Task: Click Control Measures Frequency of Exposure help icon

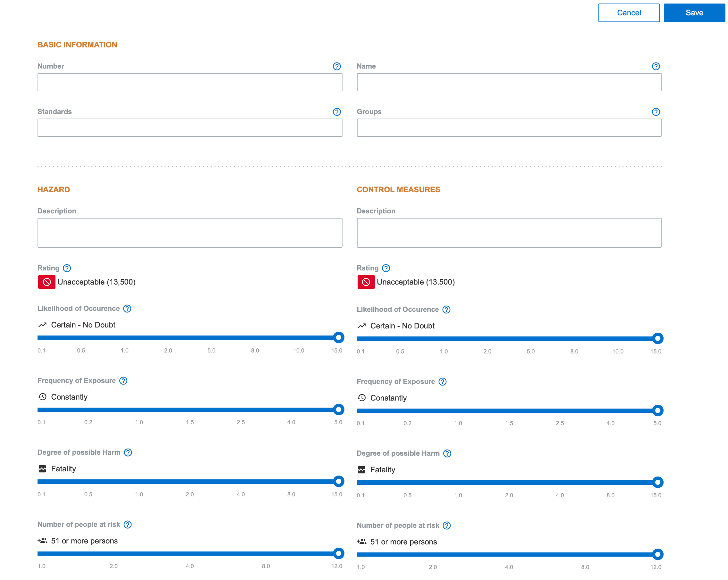Action: click(x=442, y=382)
